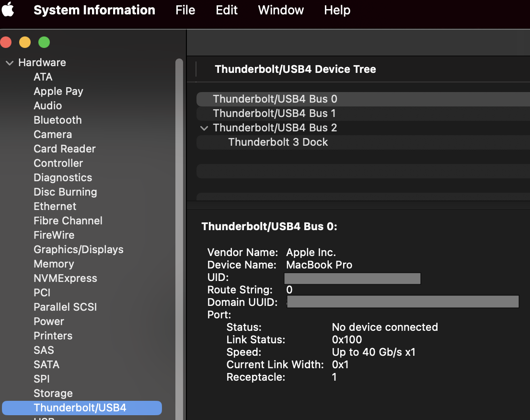Select Ethernet in sidebar
Screen dimensions: 530x420
click(x=55, y=206)
